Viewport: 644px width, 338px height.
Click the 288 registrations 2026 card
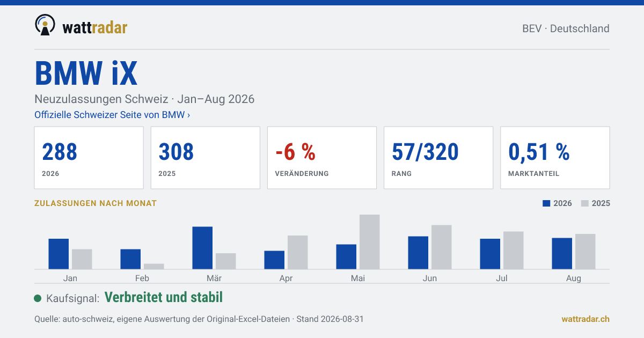point(89,158)
